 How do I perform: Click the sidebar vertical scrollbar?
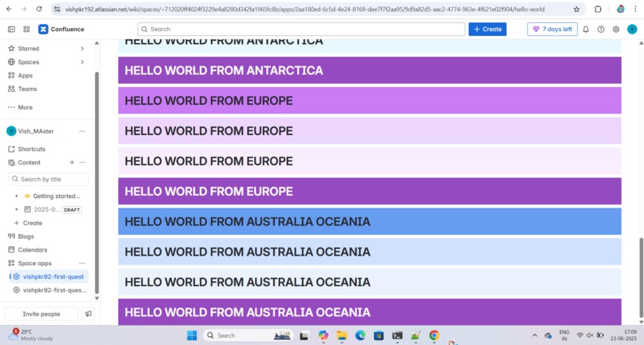(97, 183)
